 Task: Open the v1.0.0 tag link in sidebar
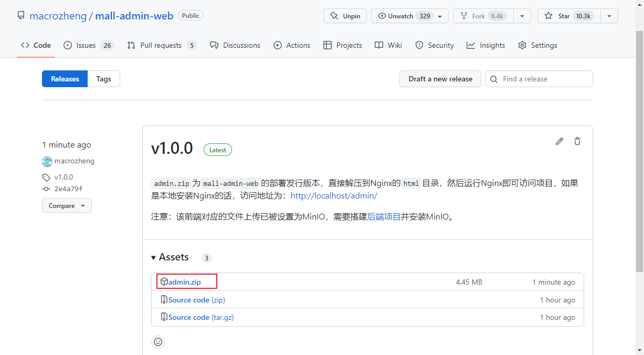click(x=64, y=177)
